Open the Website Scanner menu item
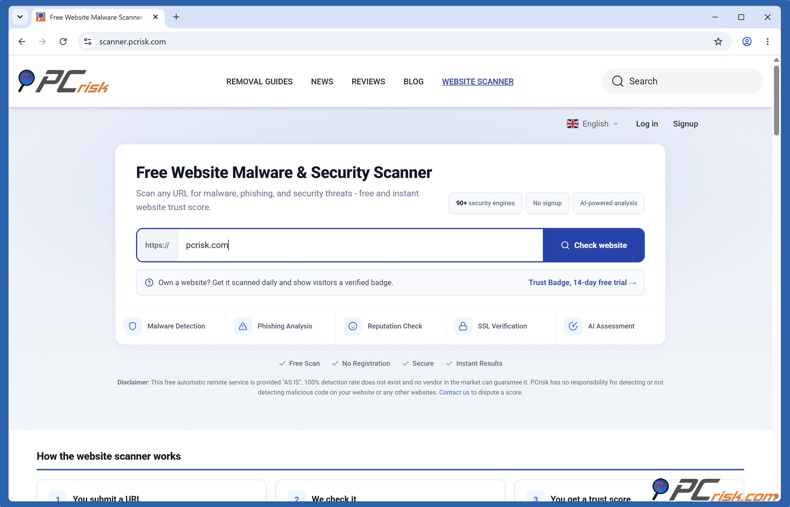790x507 pixels. click(478, 81)
